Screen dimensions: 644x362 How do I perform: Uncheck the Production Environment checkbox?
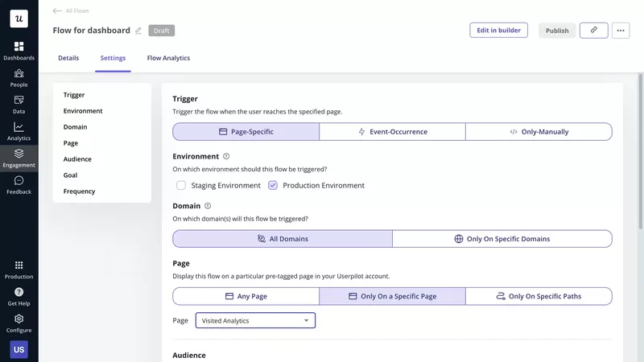pyautogui.click(x=273, y=185)
